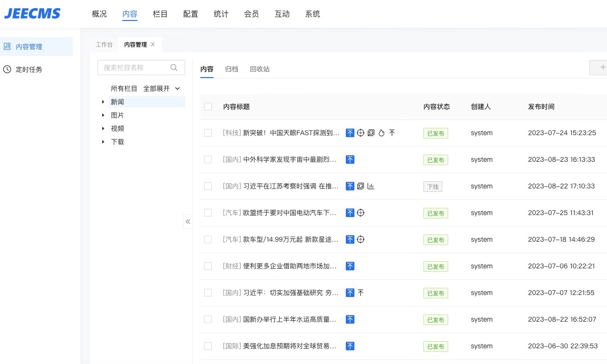Open the 栏目 top menu

click(x=160, y=14)
